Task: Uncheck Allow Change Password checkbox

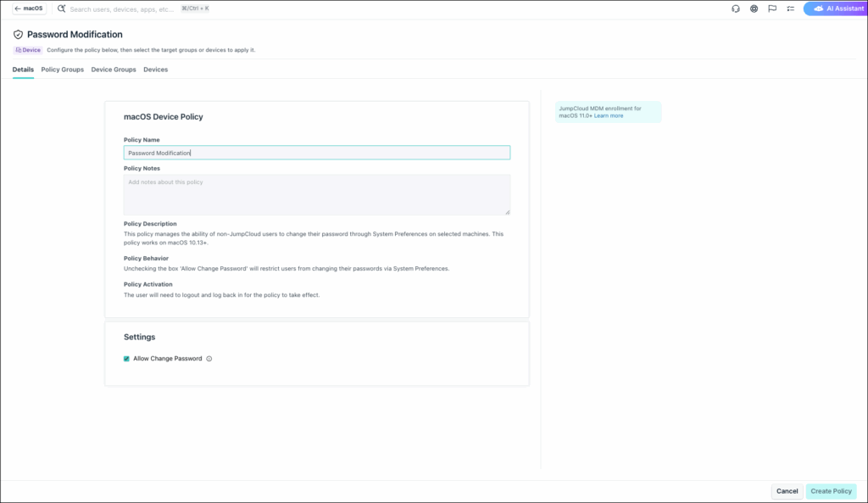Action: [126, 359]
